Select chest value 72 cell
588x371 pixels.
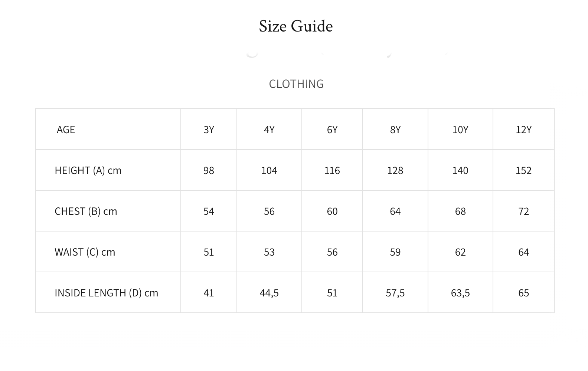[523, 211]
